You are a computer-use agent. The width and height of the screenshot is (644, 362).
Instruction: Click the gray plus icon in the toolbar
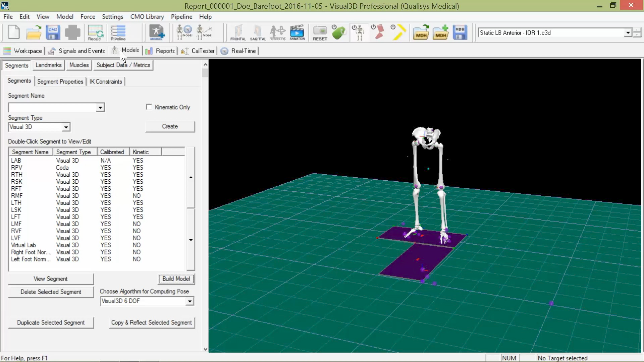tap(72, 33)
